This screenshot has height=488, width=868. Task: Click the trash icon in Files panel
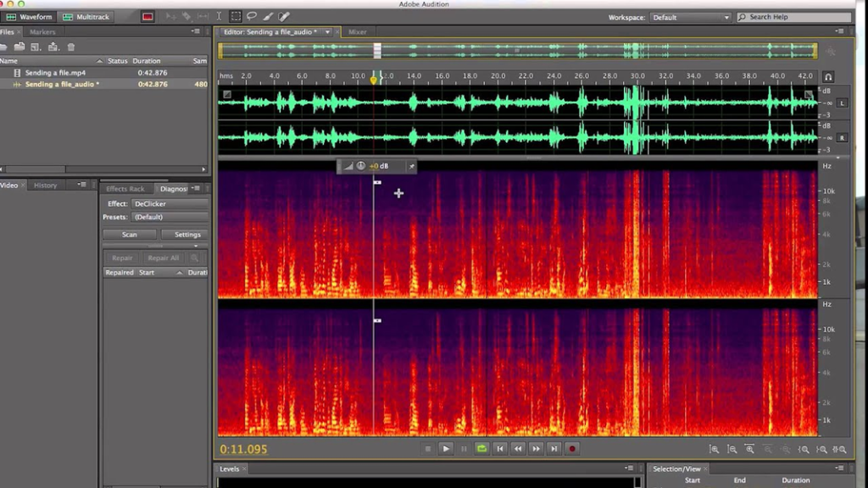click(x=71, y=47)
